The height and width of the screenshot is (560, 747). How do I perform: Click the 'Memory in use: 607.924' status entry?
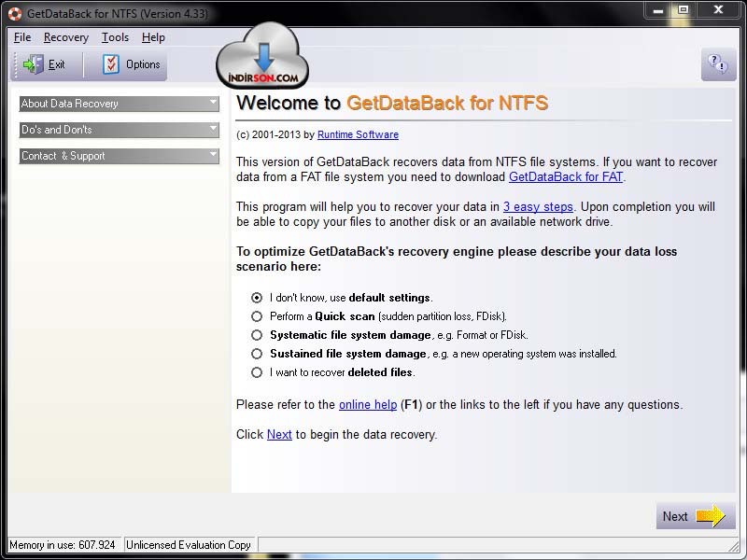pyautogui.click(x=63, y=545)
